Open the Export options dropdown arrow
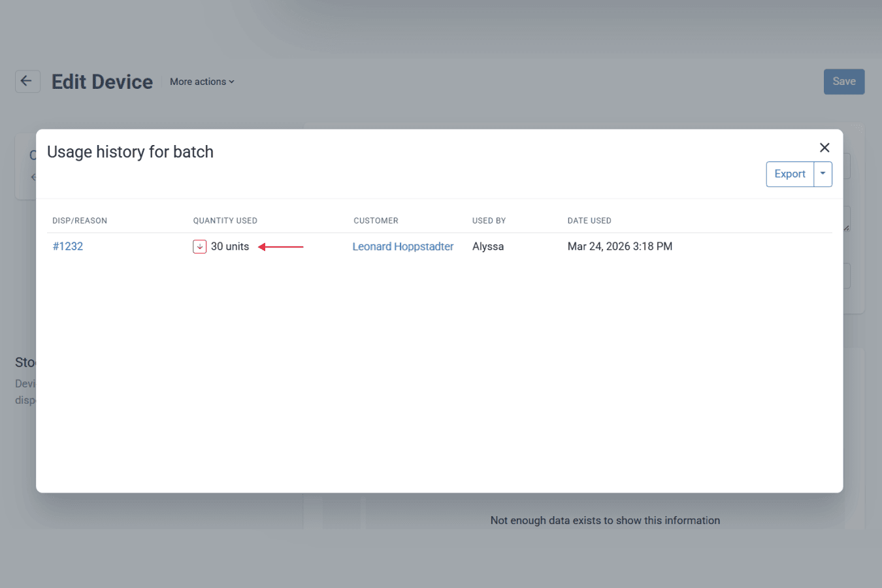This screenshot has height=588, width=882. point(823,174)
